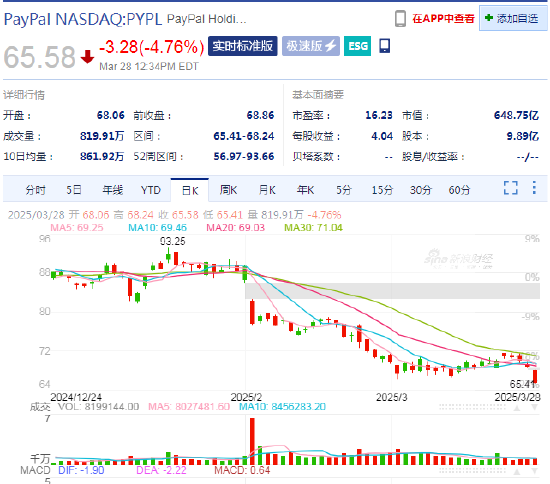This screenshot has height=484, width=550.
Task: Click the up triangle in the MACD panel
Action: coord(517,472)
